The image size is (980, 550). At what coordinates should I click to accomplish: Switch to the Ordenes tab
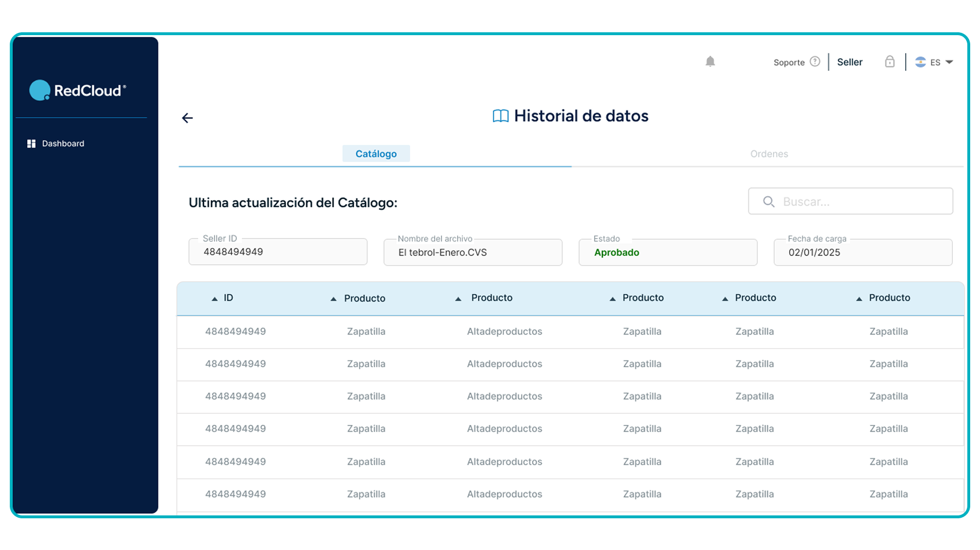[x=769, y=154]
